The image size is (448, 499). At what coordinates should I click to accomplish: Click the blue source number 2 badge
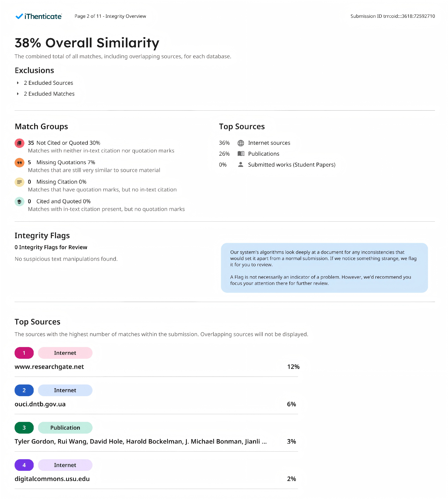(x=24, y=390)
